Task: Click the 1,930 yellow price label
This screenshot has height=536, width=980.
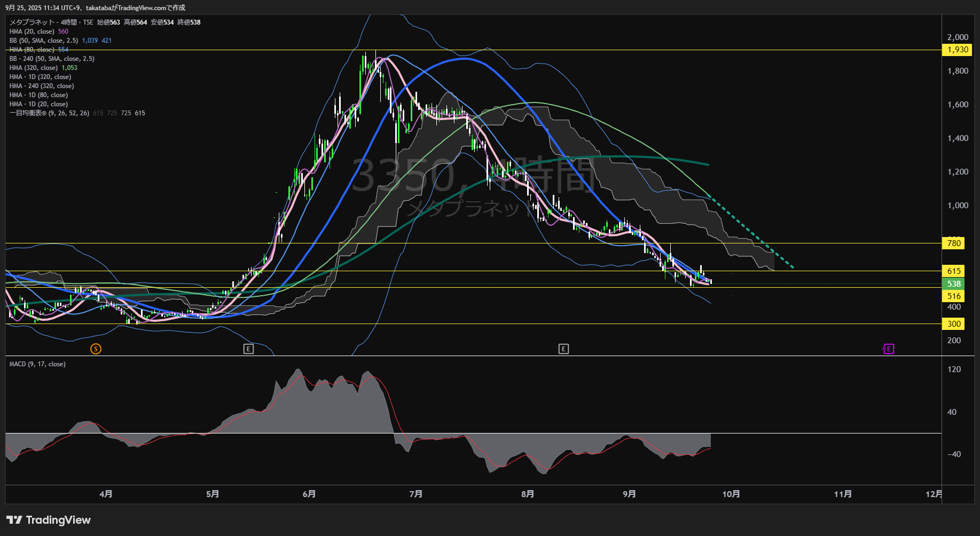Action: pyautogui.click(x=958, y=50)
